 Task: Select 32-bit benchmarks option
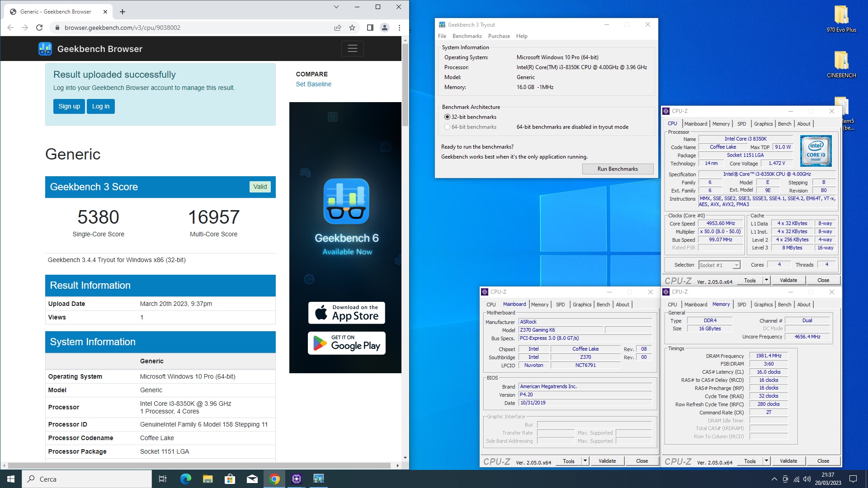(470, 117)
